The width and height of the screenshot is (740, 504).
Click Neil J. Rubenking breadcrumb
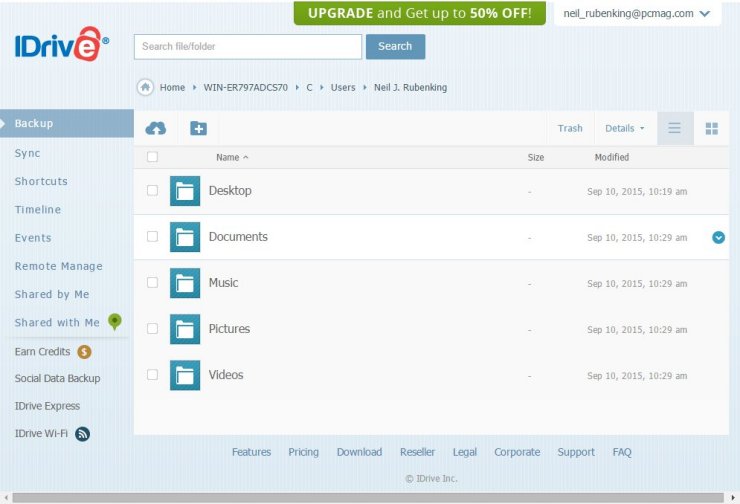[411, 87]
